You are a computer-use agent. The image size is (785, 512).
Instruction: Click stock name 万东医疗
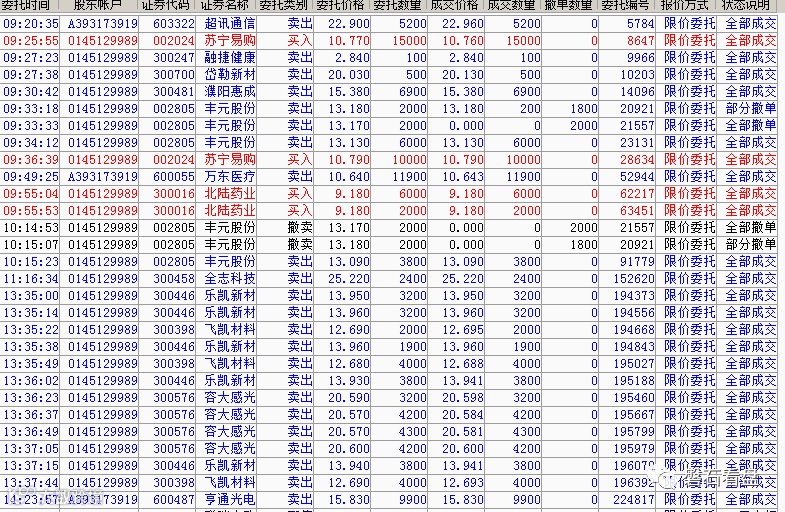click(x=230, y=177)
